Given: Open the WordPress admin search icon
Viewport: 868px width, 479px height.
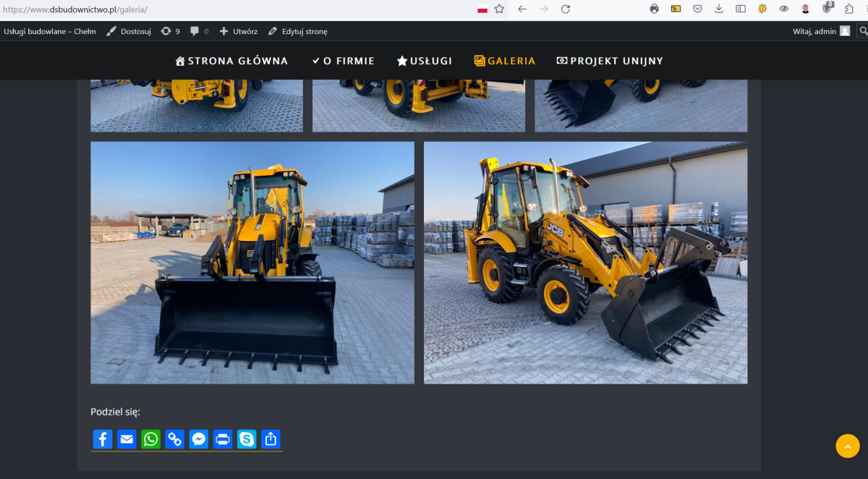Looking at the screenshot, I should tap(862, 31).
